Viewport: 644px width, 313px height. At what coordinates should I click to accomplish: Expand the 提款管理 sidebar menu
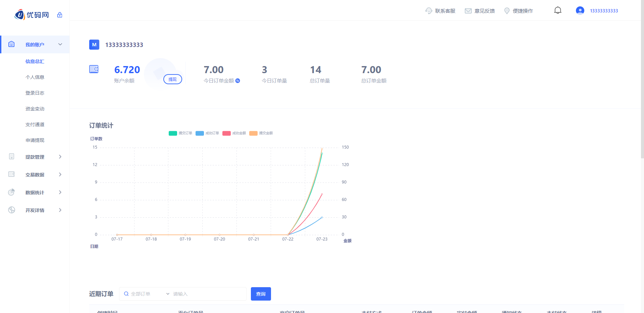tap(35, 157)
